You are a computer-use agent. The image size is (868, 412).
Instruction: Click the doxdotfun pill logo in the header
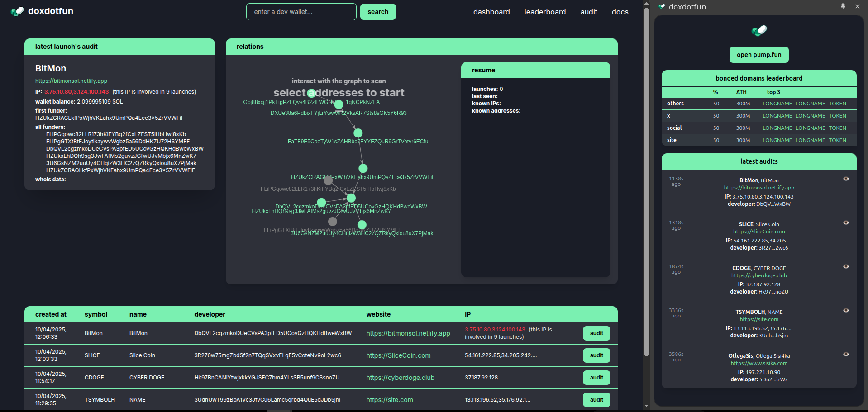point(17,10)
